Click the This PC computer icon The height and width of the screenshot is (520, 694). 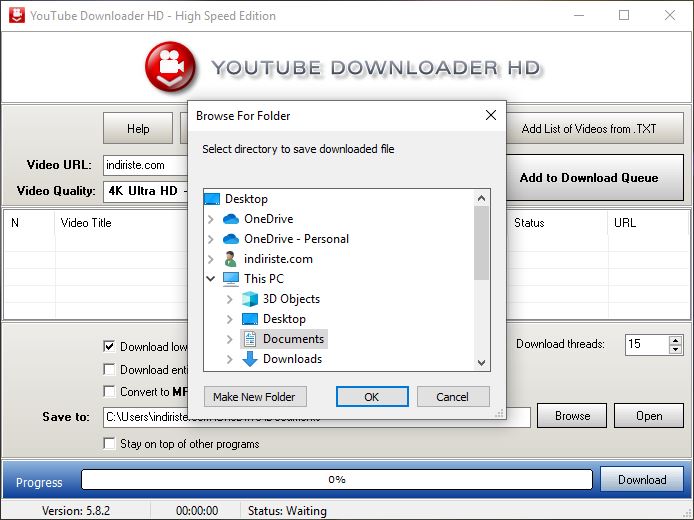click(x=231, y=279)
